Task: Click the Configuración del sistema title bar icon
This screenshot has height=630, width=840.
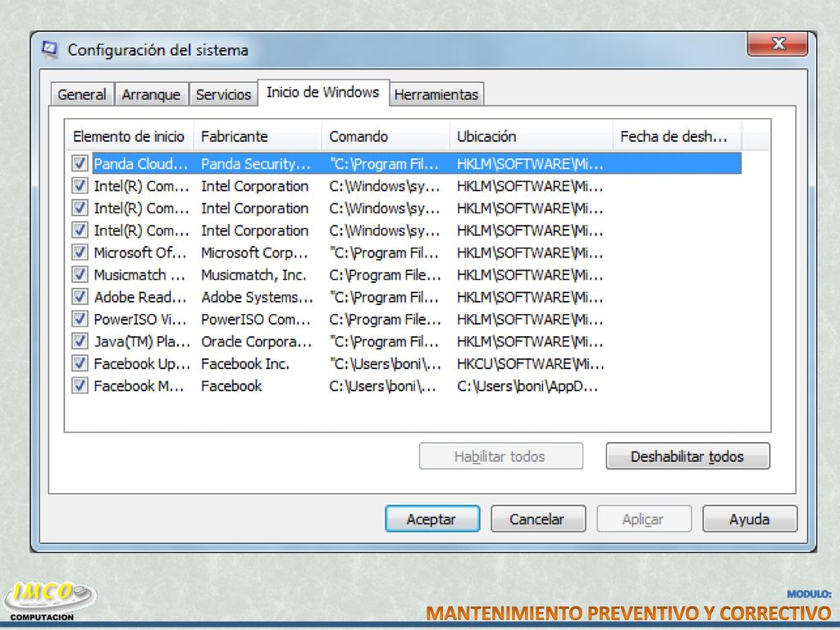Action: tap(49, 50)
